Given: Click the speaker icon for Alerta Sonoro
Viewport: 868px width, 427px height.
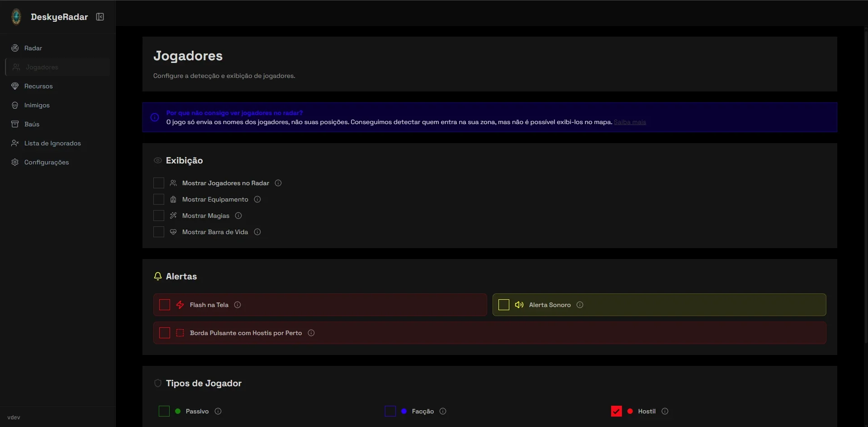Looking at the screenshot, I should 519,305.
